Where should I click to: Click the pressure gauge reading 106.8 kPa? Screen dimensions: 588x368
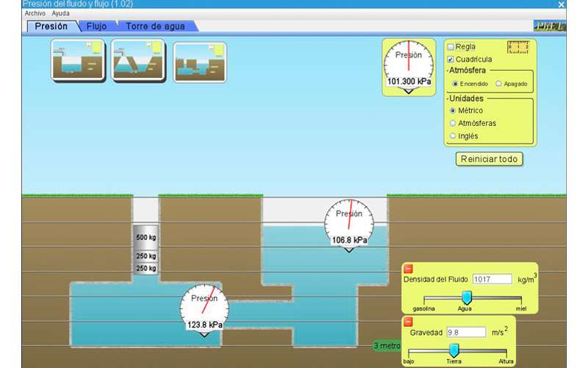click(349, 224)
